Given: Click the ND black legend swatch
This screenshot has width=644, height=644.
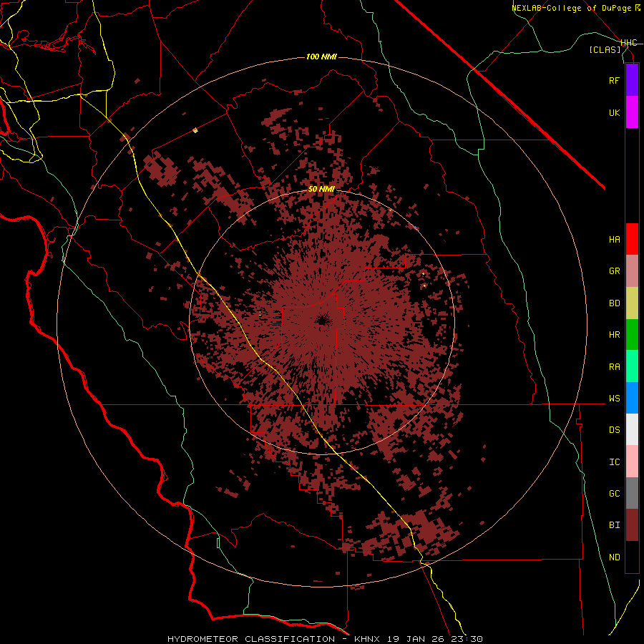Looking at the screenshot, I should tap(632, 557).
